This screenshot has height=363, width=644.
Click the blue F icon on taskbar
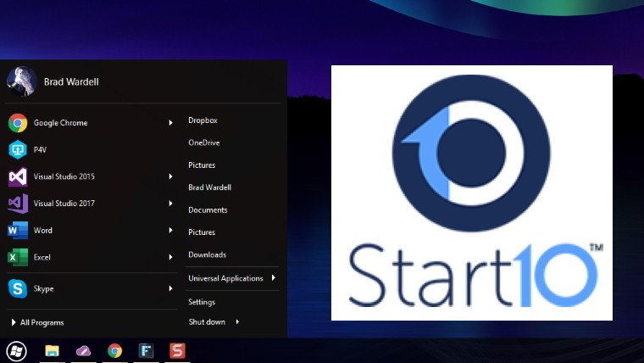pyautogui.click(x=147, y=350)
